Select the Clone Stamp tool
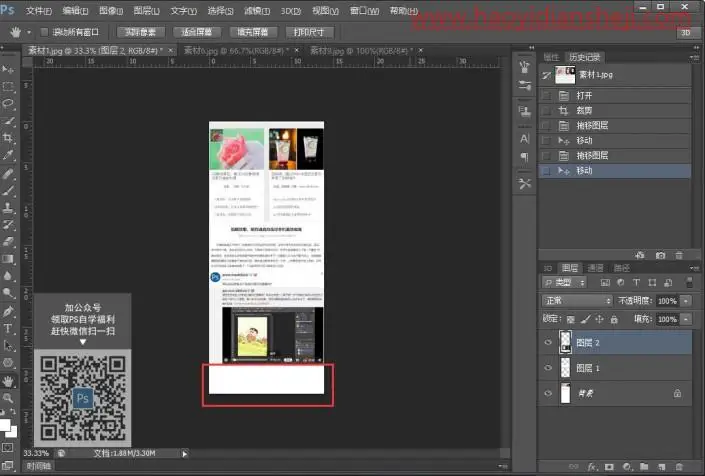 click(8, 208)
